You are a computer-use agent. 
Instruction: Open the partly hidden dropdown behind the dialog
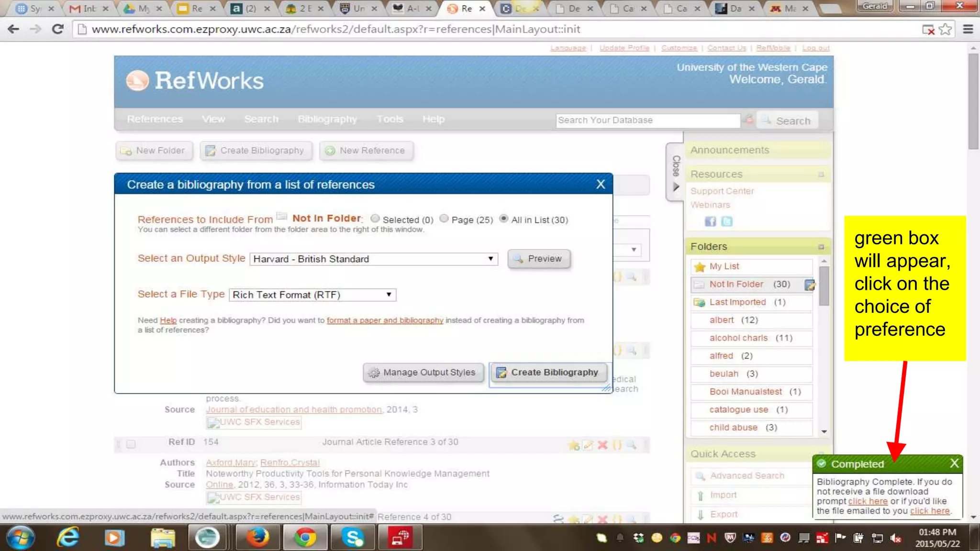(634, 250)
